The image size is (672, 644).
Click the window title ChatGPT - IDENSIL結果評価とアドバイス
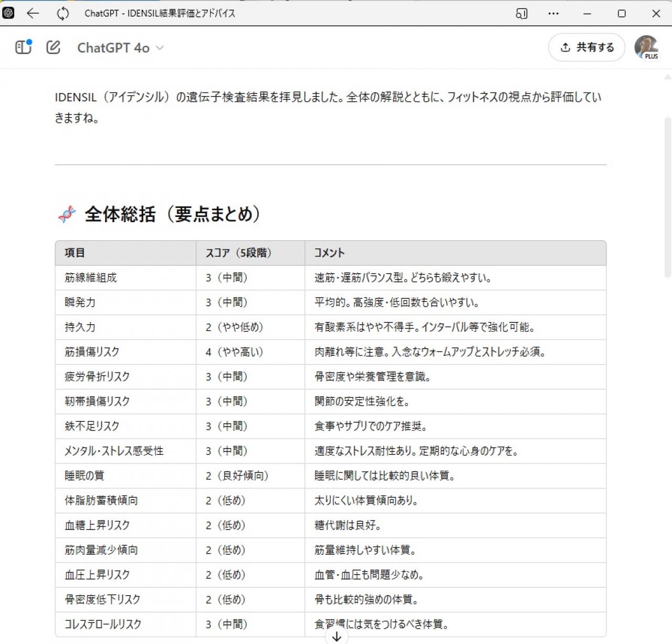point(160,14)
